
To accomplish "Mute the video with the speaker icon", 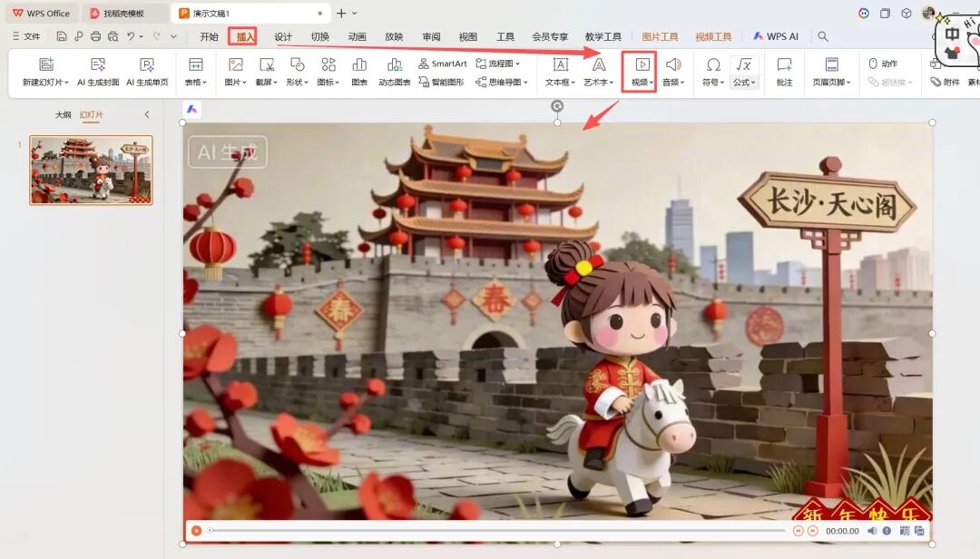I will coord(873,531).
